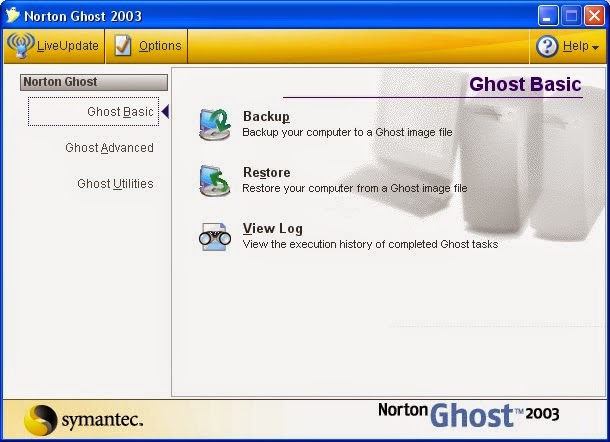Click the Options checkmark notepad icon

tap(123, 46)
